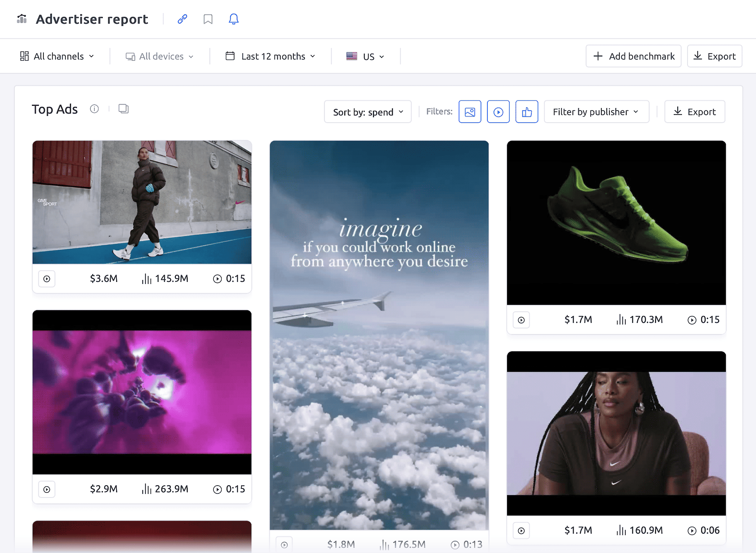Toggle the video ads filter
Screen dimensions: 756x553
click(x=498, y=112)
